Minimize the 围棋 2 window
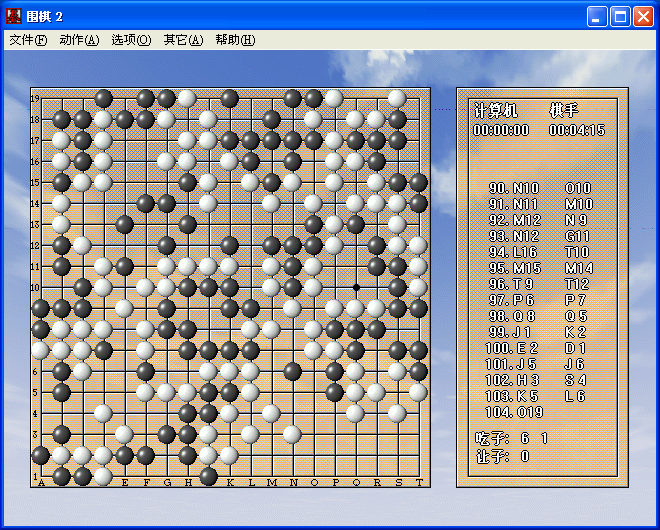This screenshot has height=530, width=660. pos(598,16)
